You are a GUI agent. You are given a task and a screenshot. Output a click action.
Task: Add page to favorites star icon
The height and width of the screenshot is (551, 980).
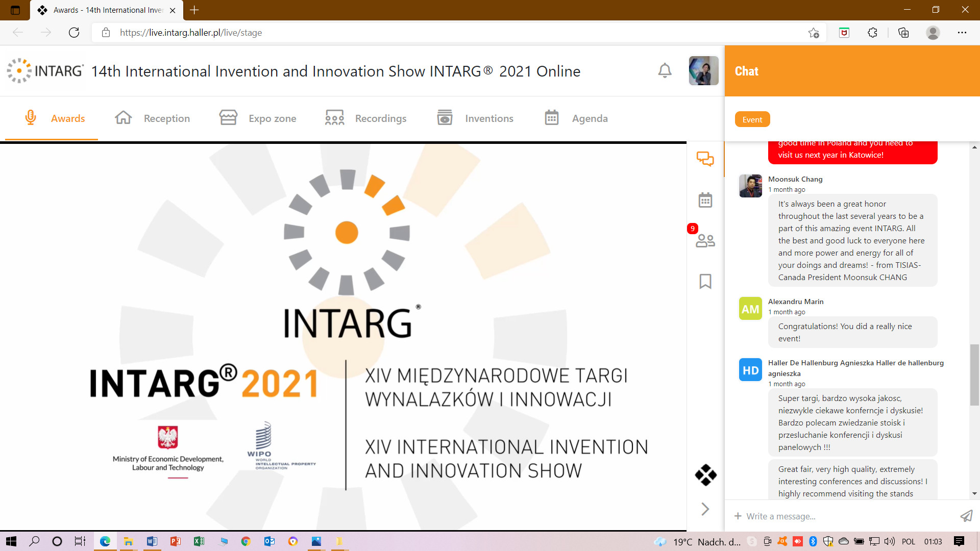(814, 33)
